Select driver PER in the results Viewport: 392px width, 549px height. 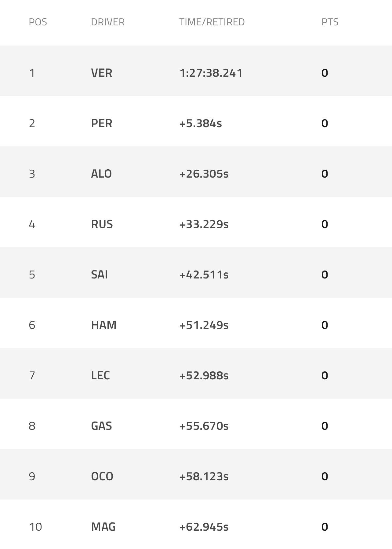pyautogui.click(x=102, y=123)
